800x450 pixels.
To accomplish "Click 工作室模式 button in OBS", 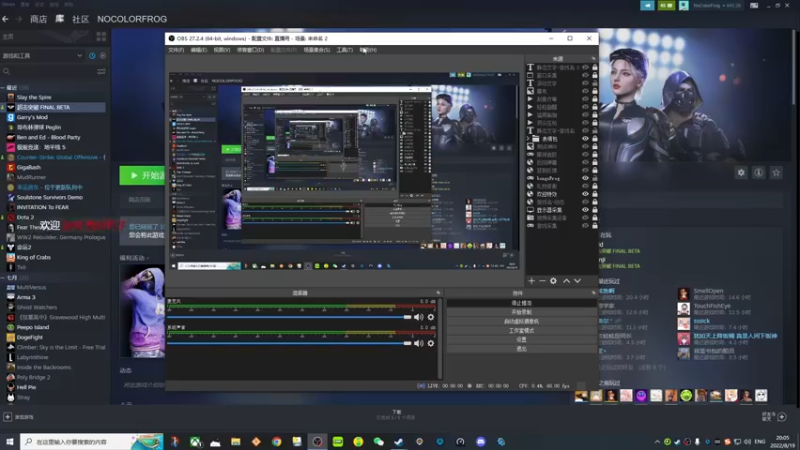I will click(521, 331).
